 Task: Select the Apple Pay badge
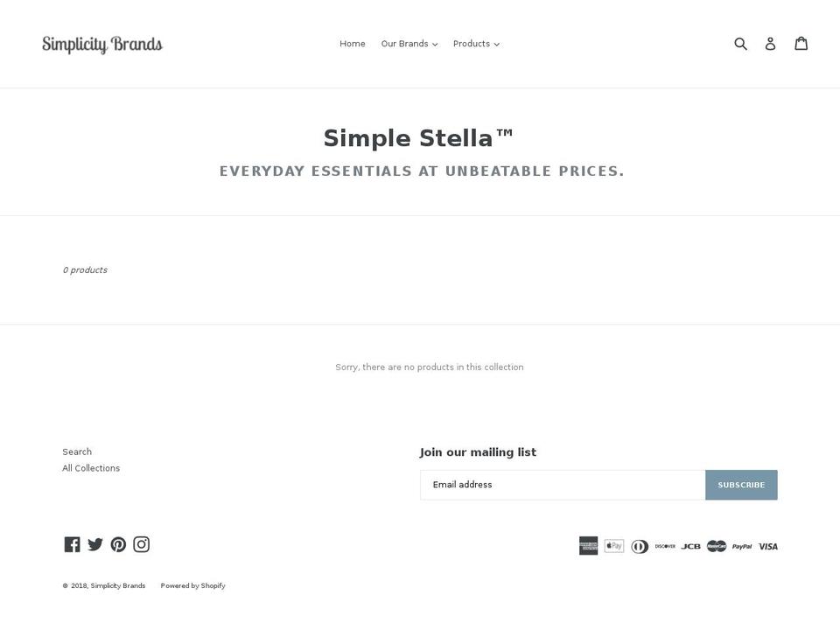614,545
